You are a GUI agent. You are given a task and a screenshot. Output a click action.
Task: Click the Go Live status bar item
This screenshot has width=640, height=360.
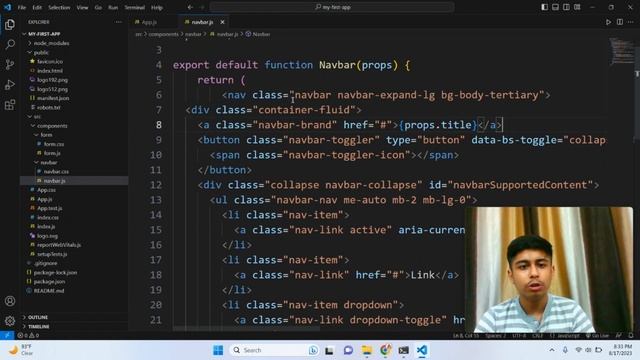[x=598, y=336]
